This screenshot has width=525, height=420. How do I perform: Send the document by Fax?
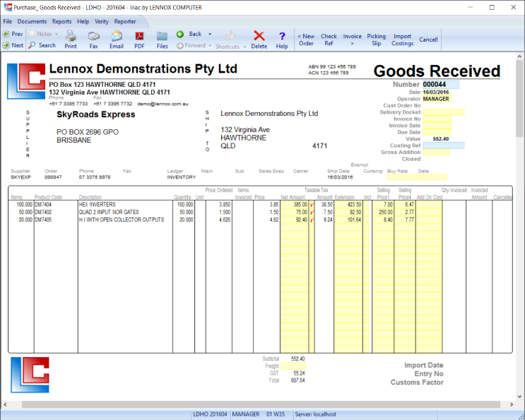[x=94, y=40]
